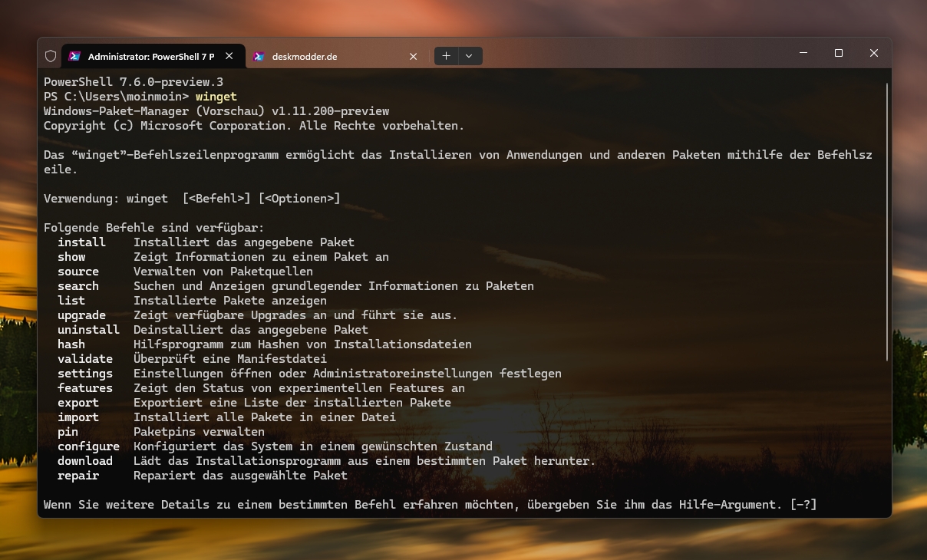Click the 'uninstall' command name
927x560 pixels.
[x=88, y=330]
